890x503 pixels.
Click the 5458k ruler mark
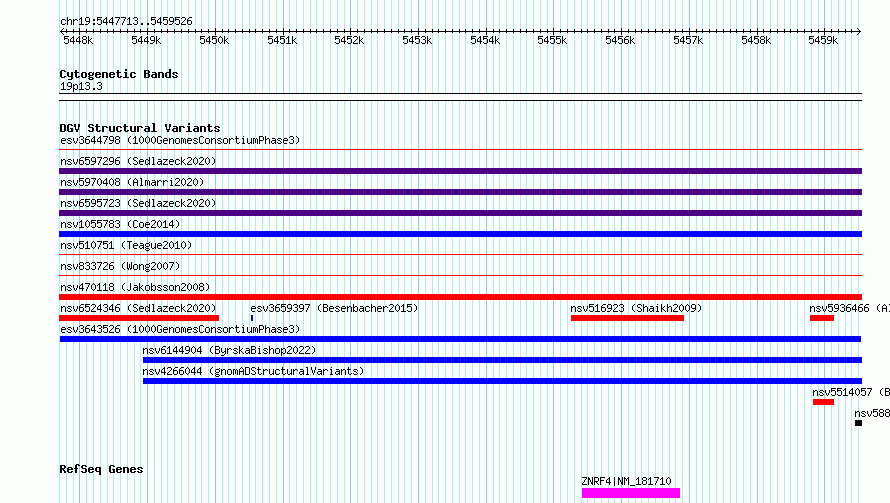point(756,40)
